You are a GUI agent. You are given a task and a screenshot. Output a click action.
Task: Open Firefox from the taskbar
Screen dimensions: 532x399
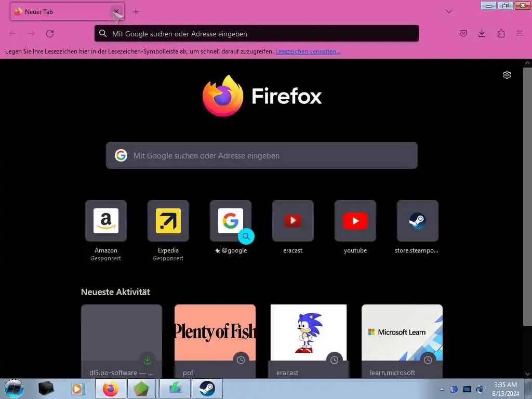click(111, 389)
